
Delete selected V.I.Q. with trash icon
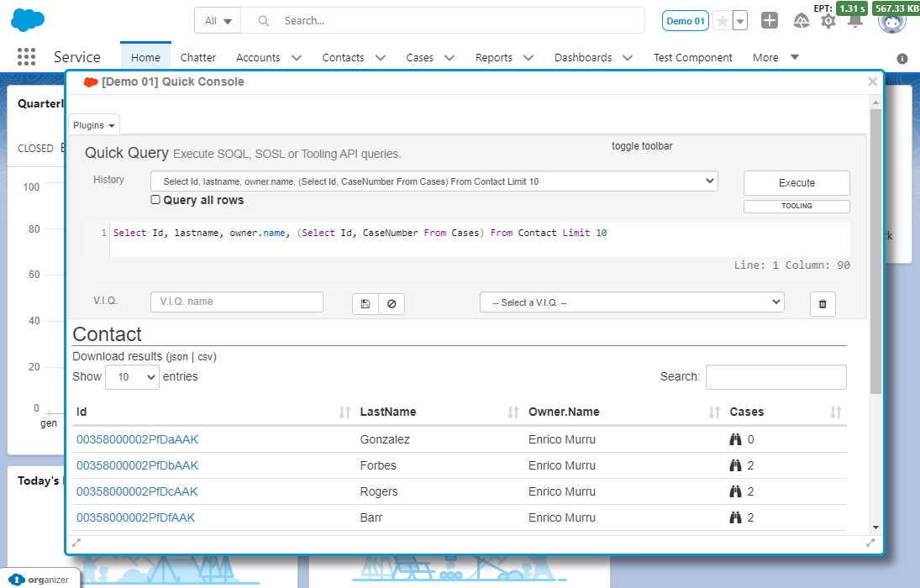click(823, 304)
